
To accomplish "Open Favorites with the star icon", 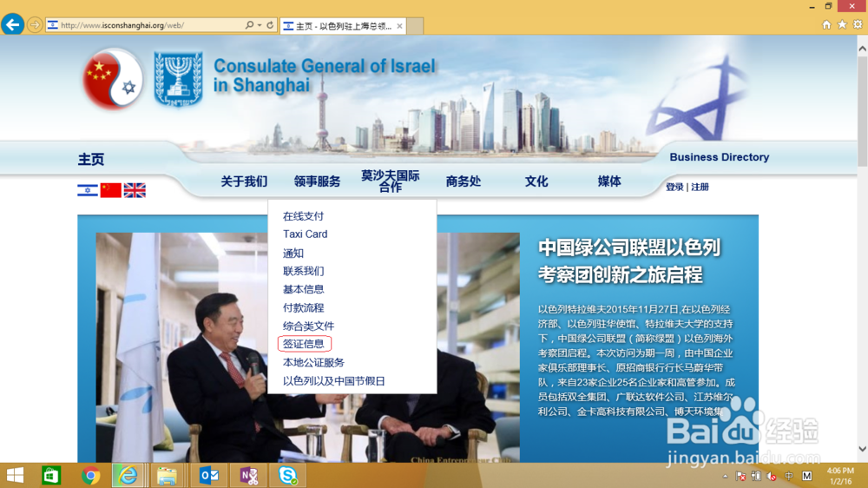I will tap(842, 24).
